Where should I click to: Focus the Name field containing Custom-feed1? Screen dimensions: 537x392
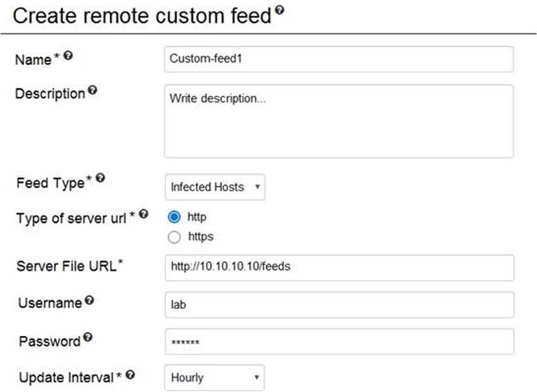point(338,59)
